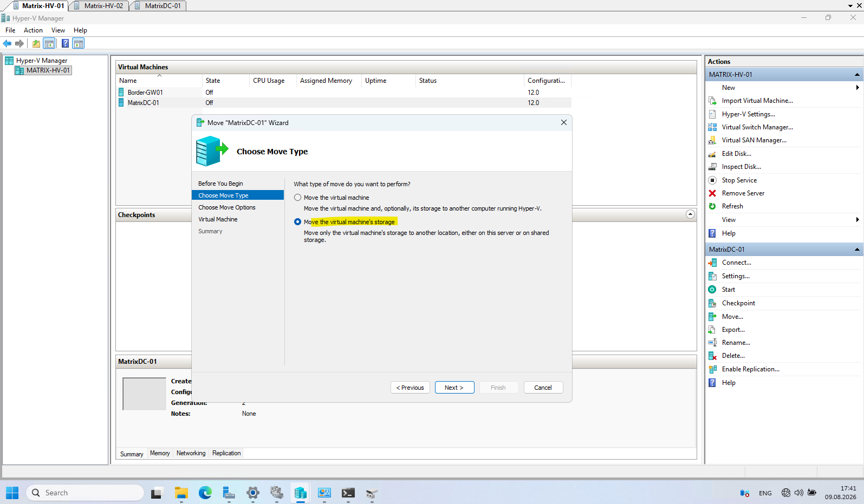Screen dimensions: 864x504
Task: Collapse the MATRIX-HV-01 actions section
Action: (857, 75)
